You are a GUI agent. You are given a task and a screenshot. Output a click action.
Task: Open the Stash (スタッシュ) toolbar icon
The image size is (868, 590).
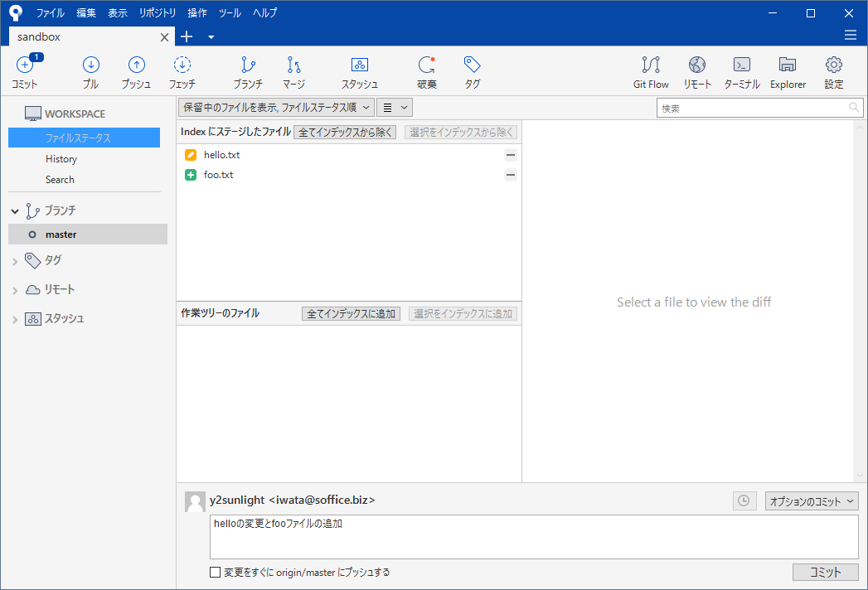click(359, 65)
